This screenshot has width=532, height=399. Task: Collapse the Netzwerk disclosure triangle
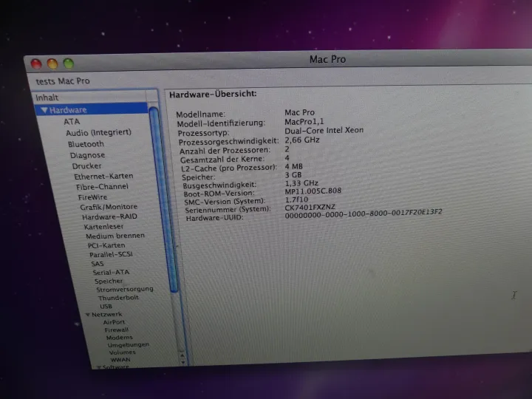[x=87, y=315]
